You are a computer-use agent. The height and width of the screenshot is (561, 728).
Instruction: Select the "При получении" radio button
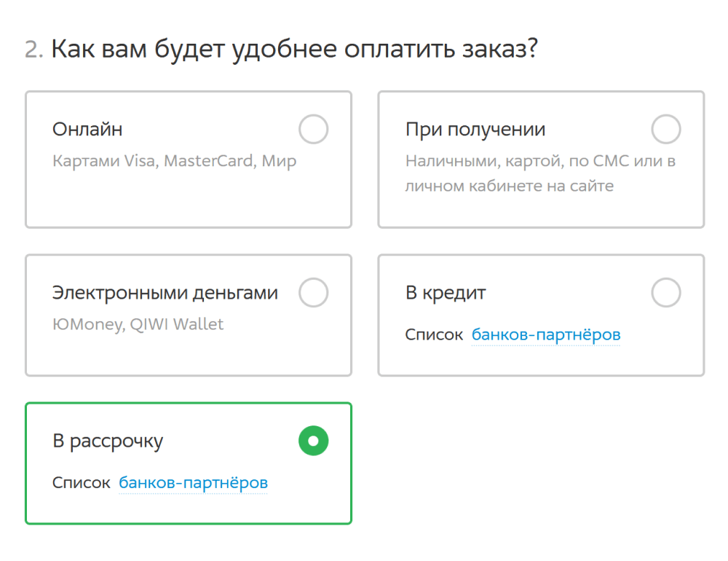(665, 130)
